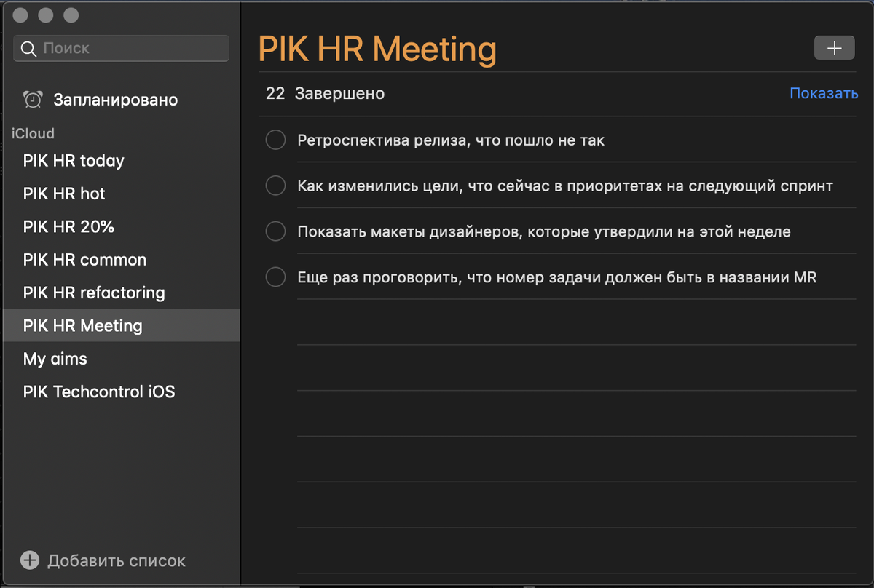Click the plus icon beside Добавить список
Image resolution: width=874 pixels, height=588 pixels.
click(x=30, y=560)
